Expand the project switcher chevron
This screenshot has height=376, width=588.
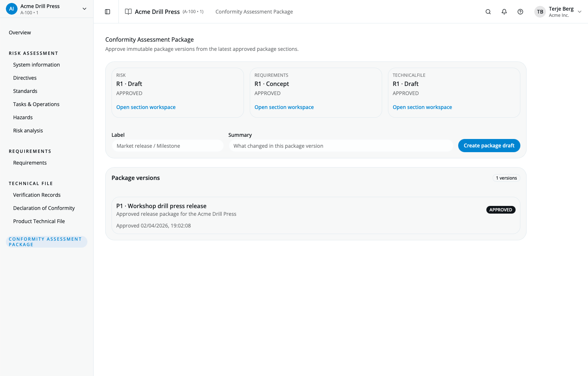tap(84, 9)
